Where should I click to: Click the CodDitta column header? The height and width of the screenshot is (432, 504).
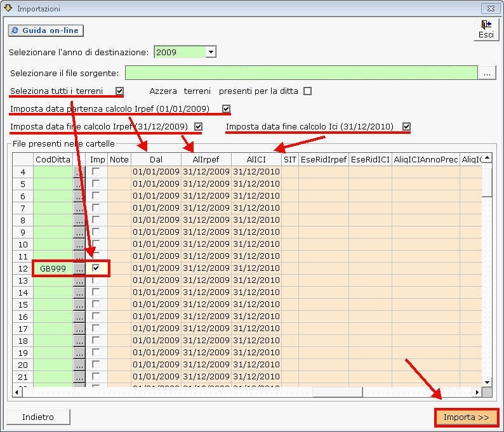pyautogui.click(x=53, y=159)
